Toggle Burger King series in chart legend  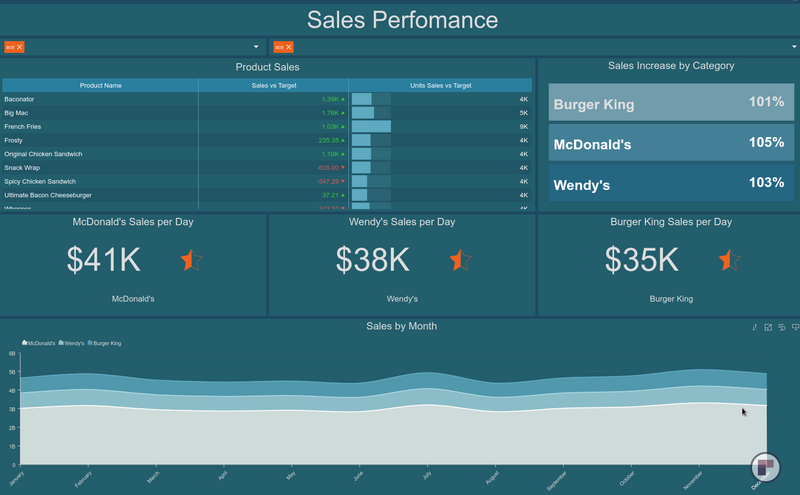point(106,343)
